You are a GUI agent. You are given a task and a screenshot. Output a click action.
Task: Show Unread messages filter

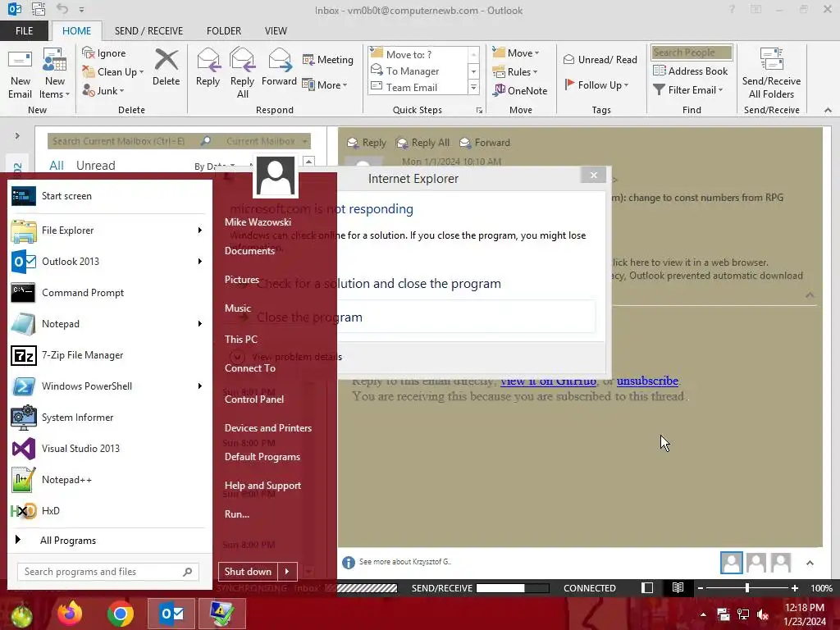tap(95, 166)
